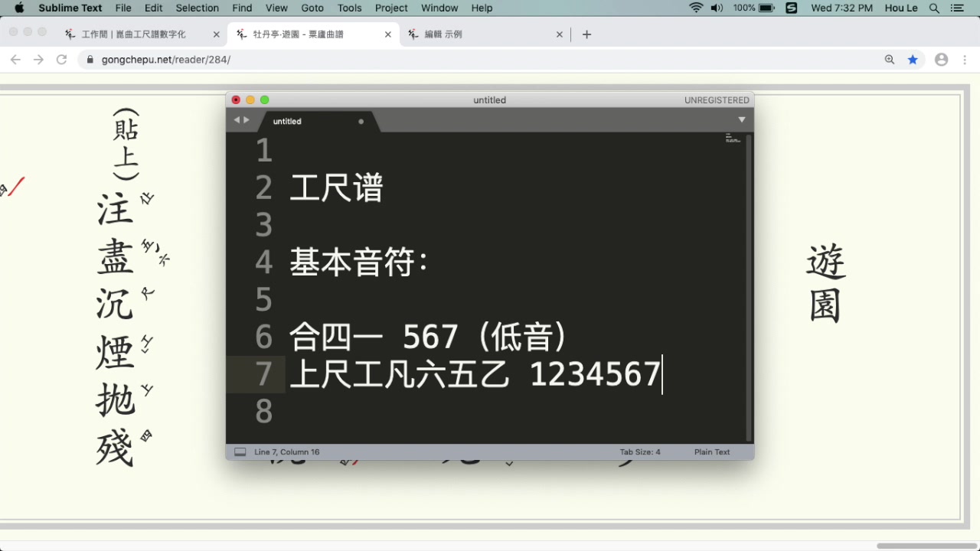Close the 編輯 示例 browser tab
Viewport: 980px width, 551px height.
coord(560,34)
